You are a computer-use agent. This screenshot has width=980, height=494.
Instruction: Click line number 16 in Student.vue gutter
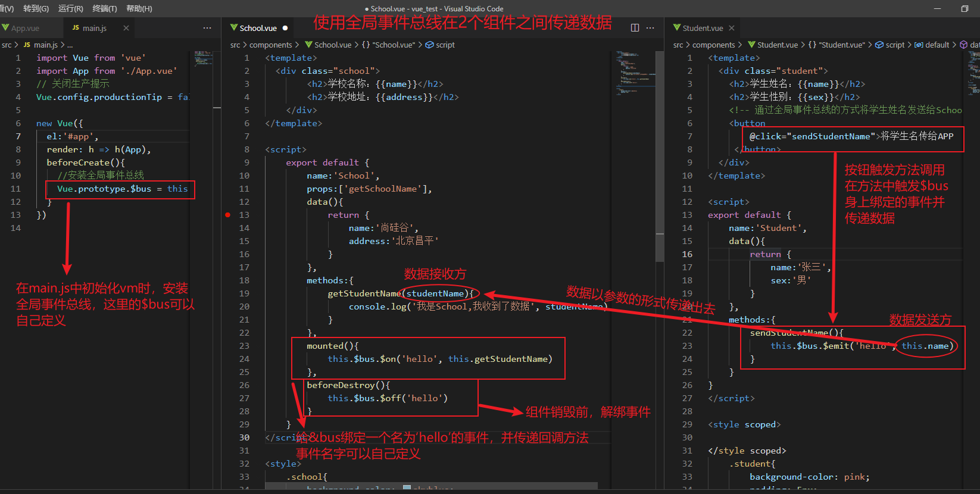click(687, 254)
